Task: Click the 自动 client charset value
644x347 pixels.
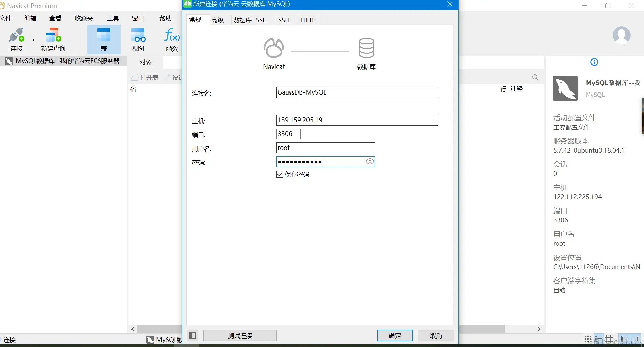Action: click(x=559, y=290)
